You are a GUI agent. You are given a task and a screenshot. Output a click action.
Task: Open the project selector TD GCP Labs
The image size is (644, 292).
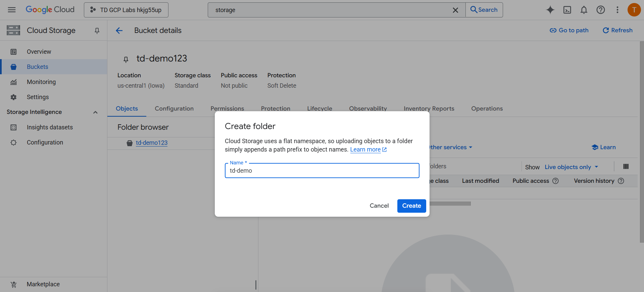coord(126,10)
